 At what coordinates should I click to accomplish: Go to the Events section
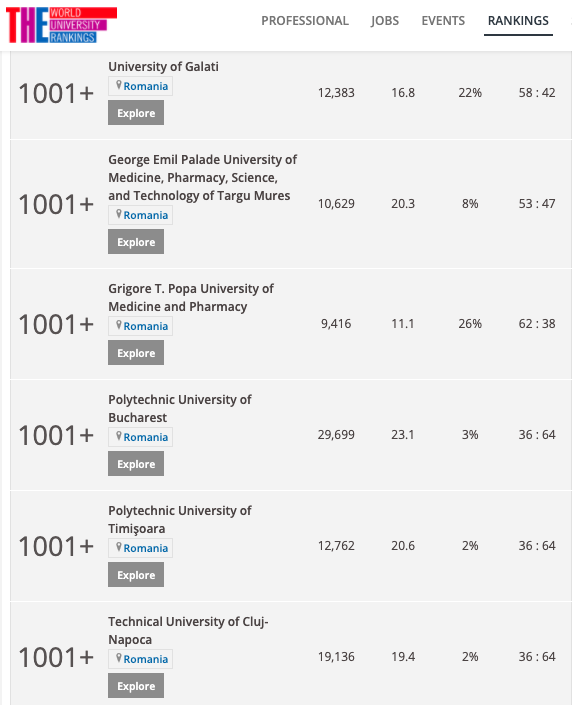click(443, 21)
